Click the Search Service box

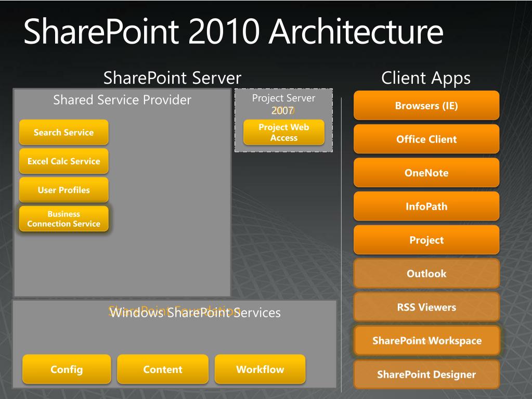(64, 132)
